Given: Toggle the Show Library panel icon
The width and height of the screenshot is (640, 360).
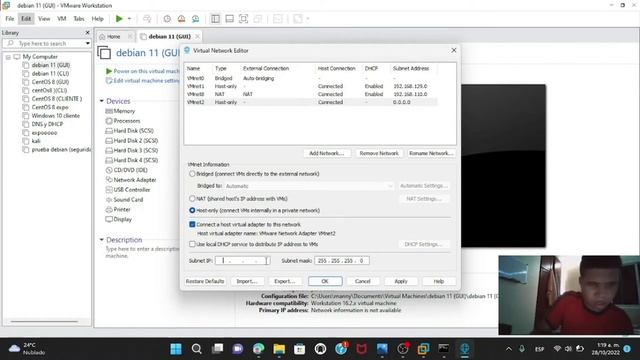Looking at the screenshot, I should click(215, 19).
